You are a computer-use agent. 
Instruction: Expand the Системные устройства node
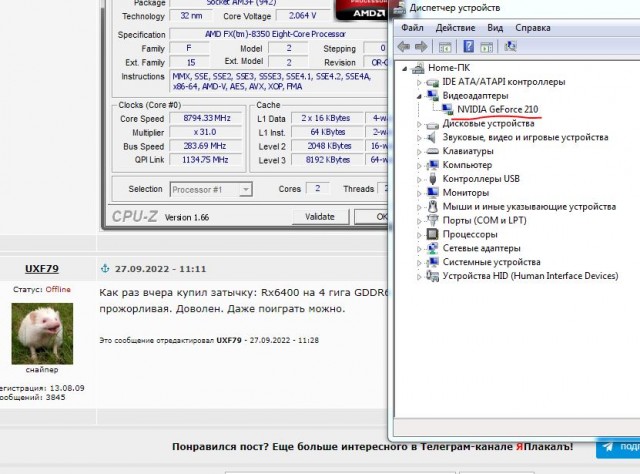(419, 263)
